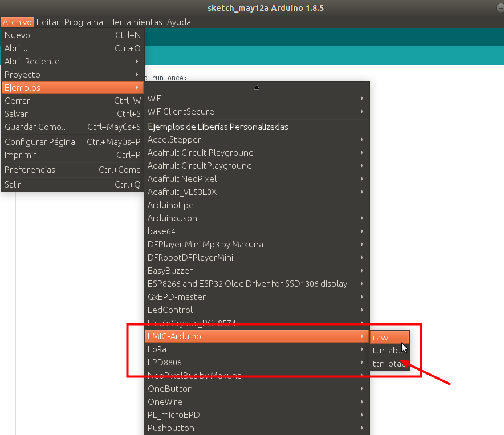Expand the WiFi examples submenu
Image resolution: width=504 pixels, height=435 pixels.
pyautogui.click(x=257, y=99)
